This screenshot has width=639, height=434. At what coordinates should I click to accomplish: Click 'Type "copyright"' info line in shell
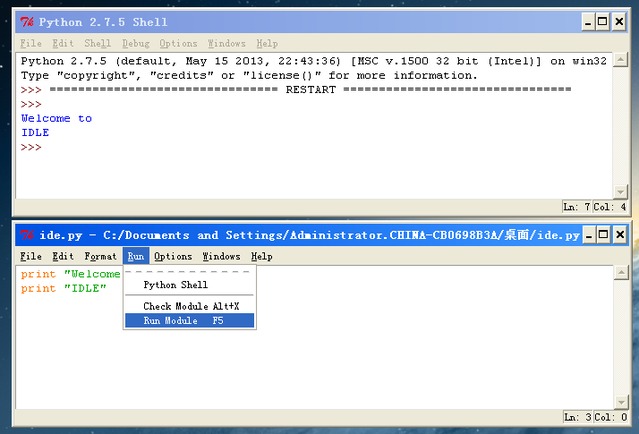pos(249,75)
